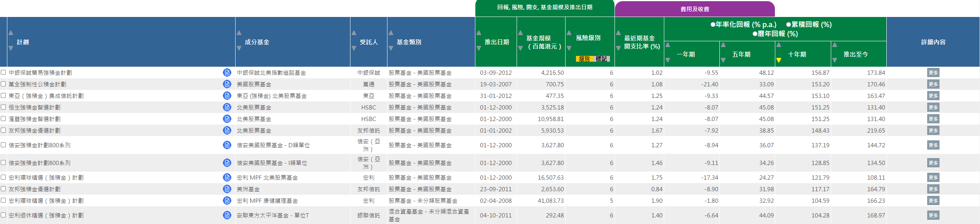Select the 年率化回報 (% p.a.) radio option
This screenshot has height=224, width=980.
coord(713,25)
